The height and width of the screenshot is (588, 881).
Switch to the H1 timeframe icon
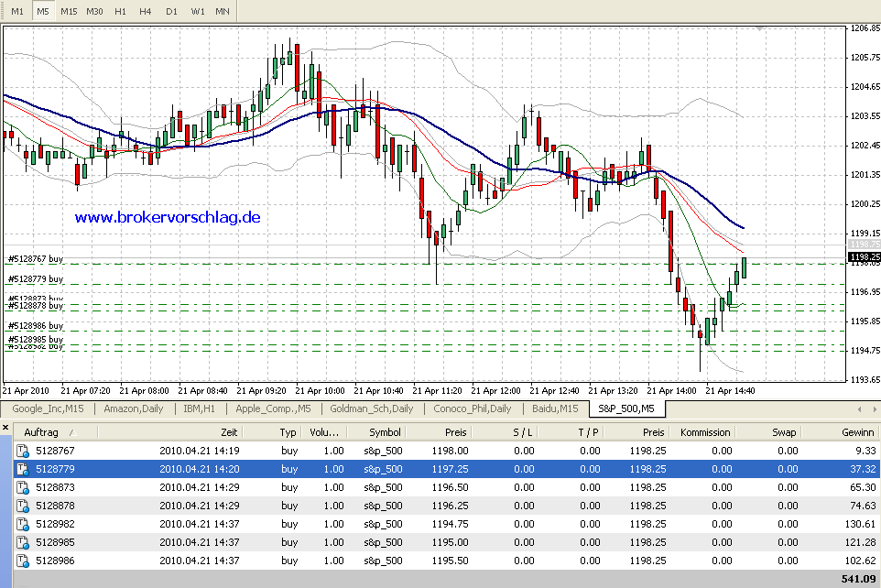(120, 11)
